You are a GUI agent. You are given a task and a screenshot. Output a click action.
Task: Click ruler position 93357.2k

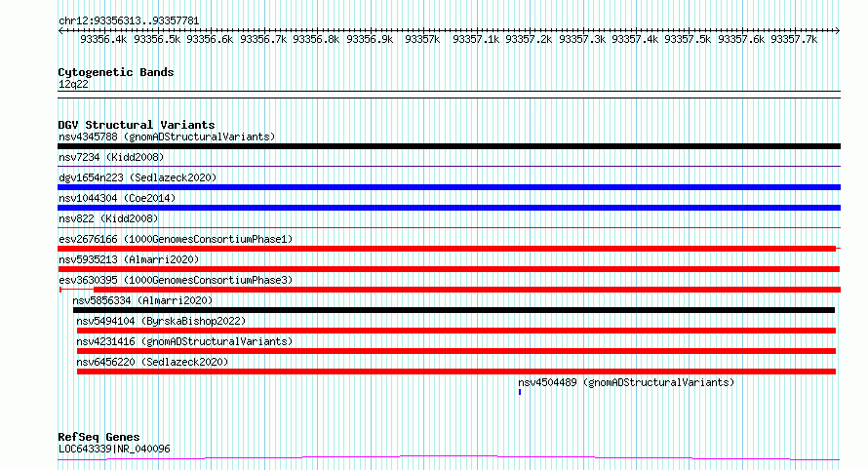(x=529, y=39)
